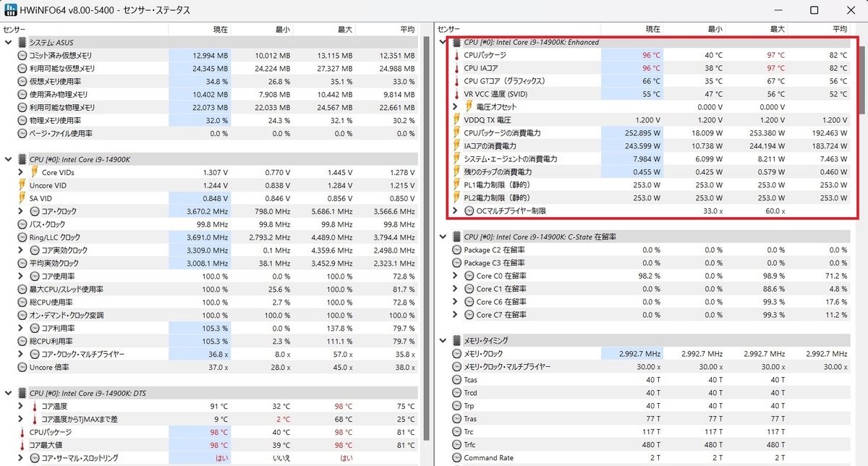Expand the コア使用率 row
868x466 pixels.
coord(20,276)
